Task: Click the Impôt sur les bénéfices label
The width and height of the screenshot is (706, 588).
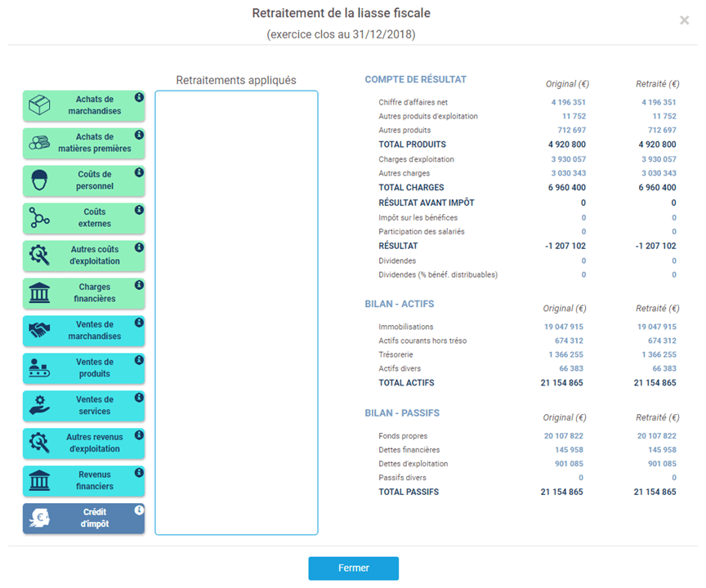Action: click(x=418, y=218)
